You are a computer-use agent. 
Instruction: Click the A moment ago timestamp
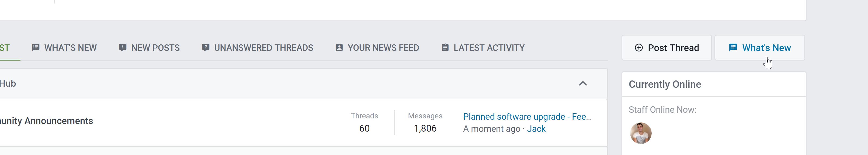[491, 129]
